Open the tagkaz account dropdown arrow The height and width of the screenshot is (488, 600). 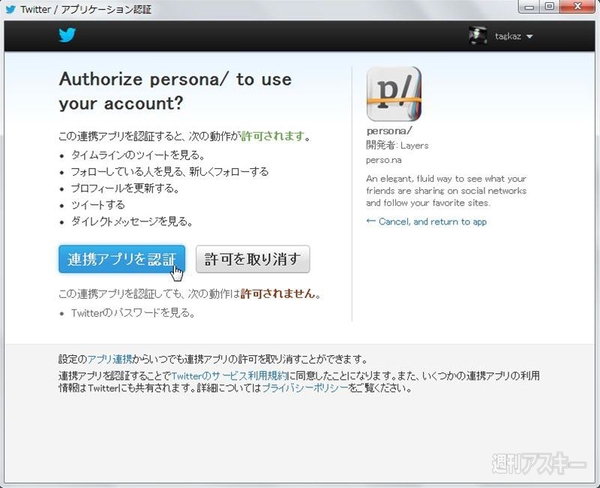(x=530, y=37)
